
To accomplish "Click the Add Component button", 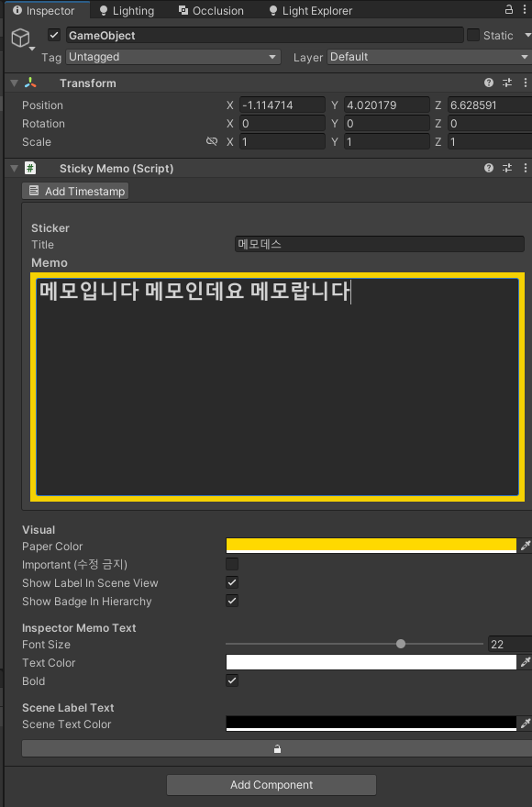I will (x=272, y=785).
